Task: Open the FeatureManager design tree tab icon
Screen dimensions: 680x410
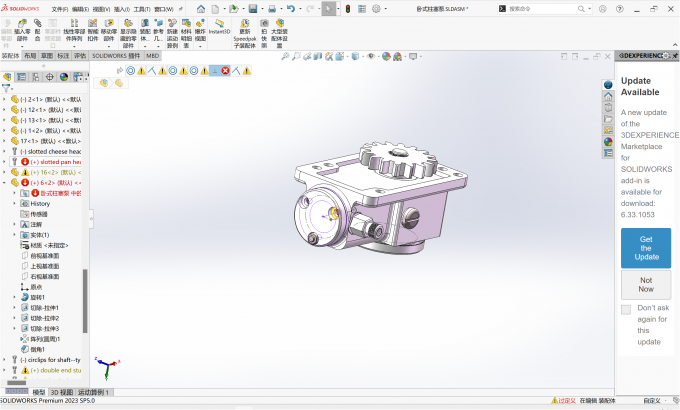Action: (7, 77)
